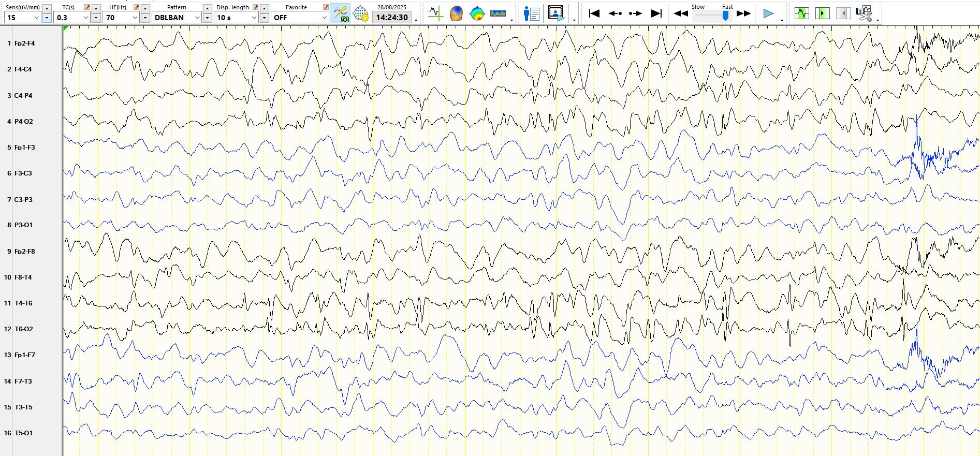This screenshot has width=980, height=456.
Task: Select channel label C4-P4
Action: click(23, 96)
